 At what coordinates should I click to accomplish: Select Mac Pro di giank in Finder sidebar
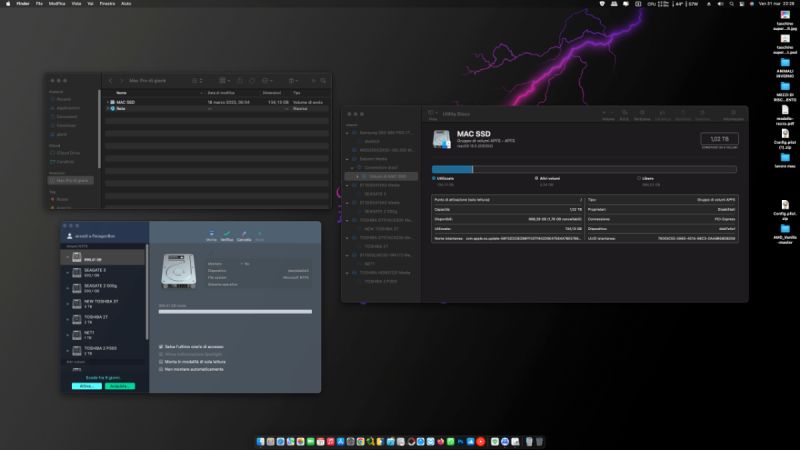point(70,181)
